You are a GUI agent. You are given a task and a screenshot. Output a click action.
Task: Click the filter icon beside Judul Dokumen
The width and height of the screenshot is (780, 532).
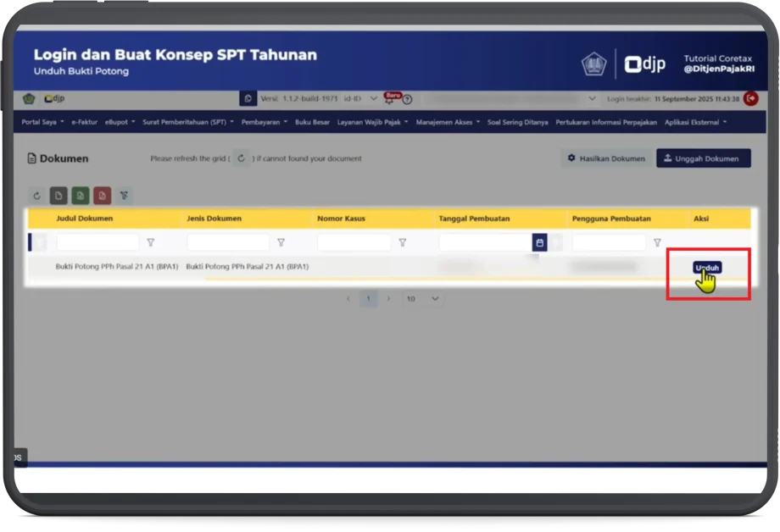pyautogui.click(x=150, y=243)
